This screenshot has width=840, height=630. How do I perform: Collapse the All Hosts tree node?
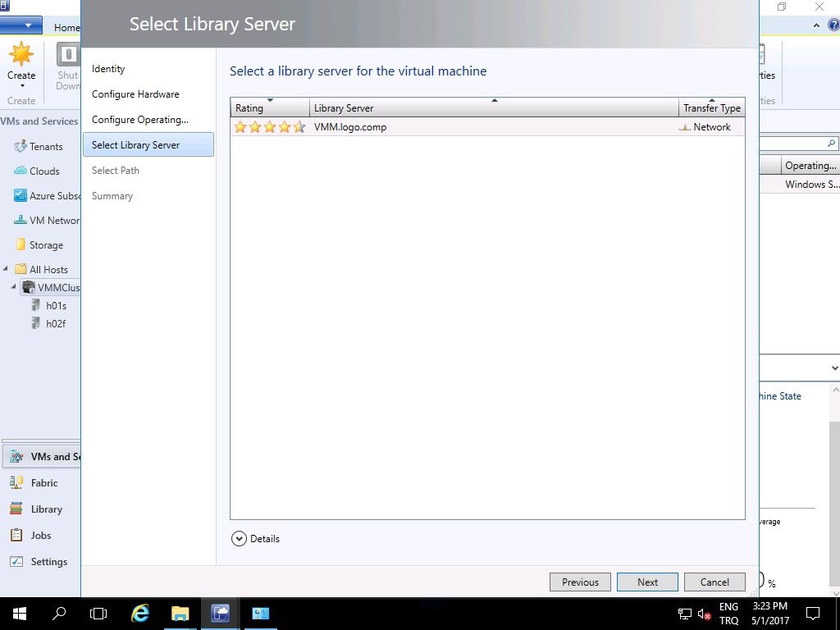(6, 269)
